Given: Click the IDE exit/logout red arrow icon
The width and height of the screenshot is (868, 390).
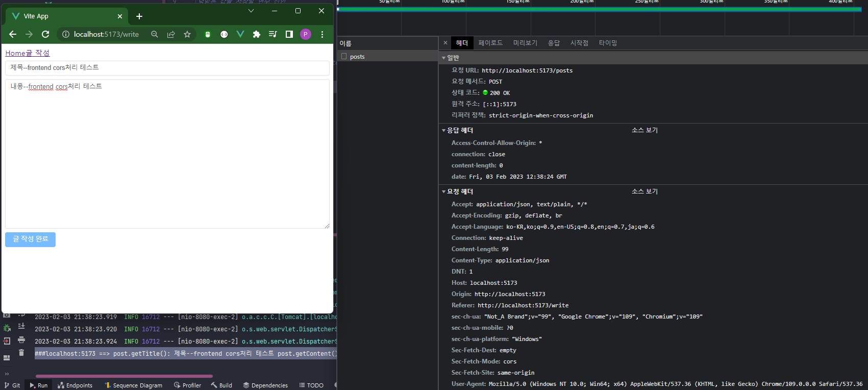Looking at the screenshot, I should point(7,341).
